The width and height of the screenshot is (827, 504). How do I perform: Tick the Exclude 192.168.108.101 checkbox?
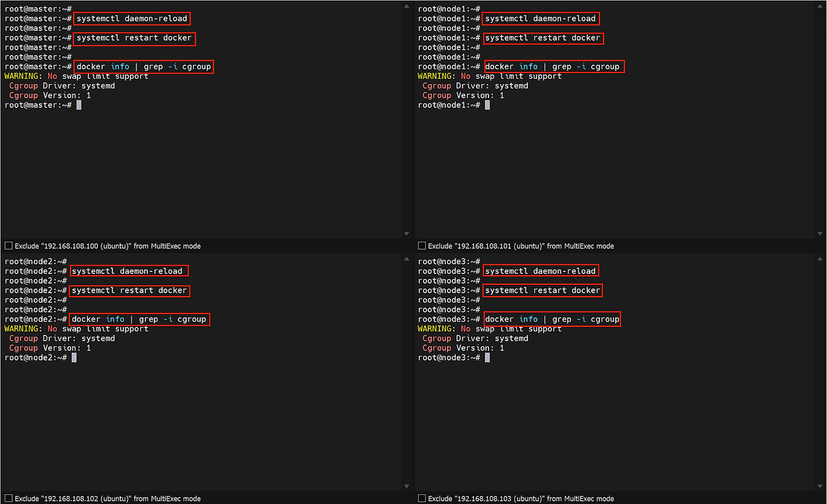tap(422, 246)
